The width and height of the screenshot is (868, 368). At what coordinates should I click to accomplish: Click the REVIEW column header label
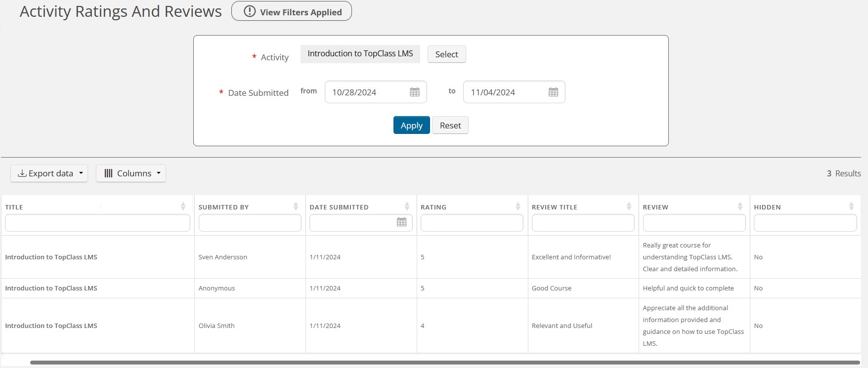tap(655, 207)
